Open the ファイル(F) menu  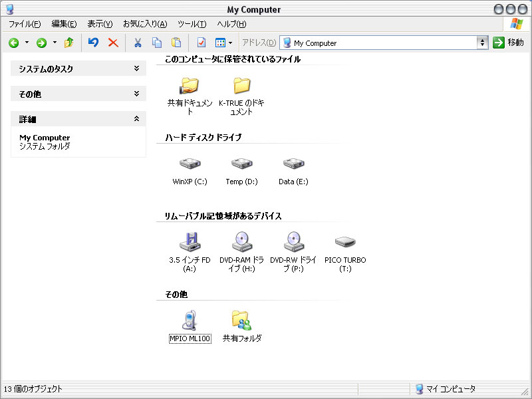[25, 24]
